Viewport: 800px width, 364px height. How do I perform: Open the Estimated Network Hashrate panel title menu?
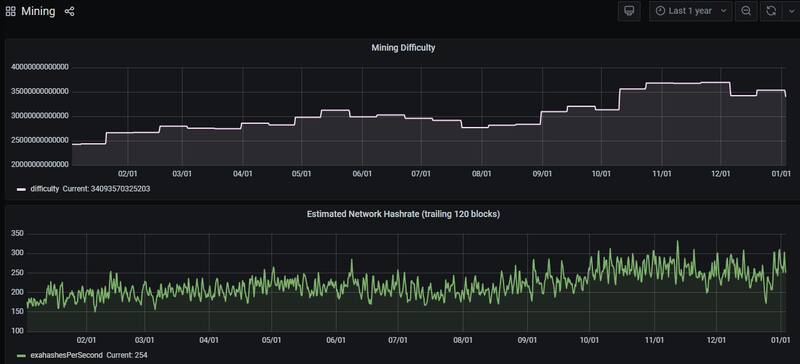[403, 214]
